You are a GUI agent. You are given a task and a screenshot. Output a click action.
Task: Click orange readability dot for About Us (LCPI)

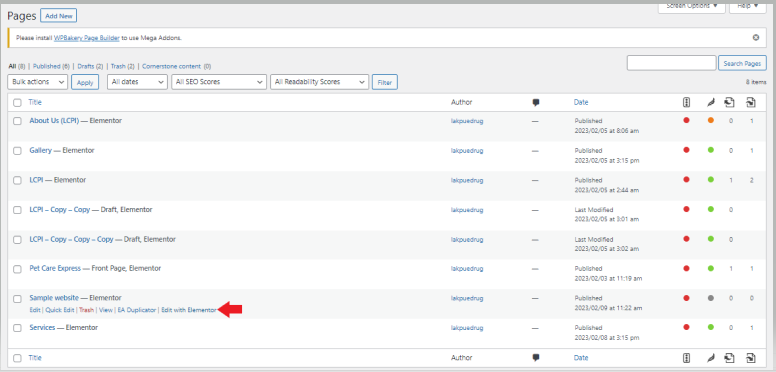[711, 120]
